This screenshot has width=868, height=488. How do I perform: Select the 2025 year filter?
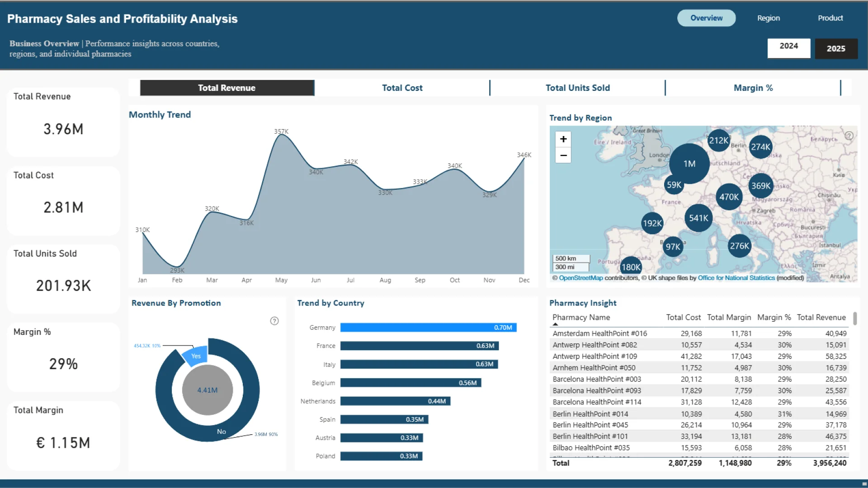(x=836, y=49)
